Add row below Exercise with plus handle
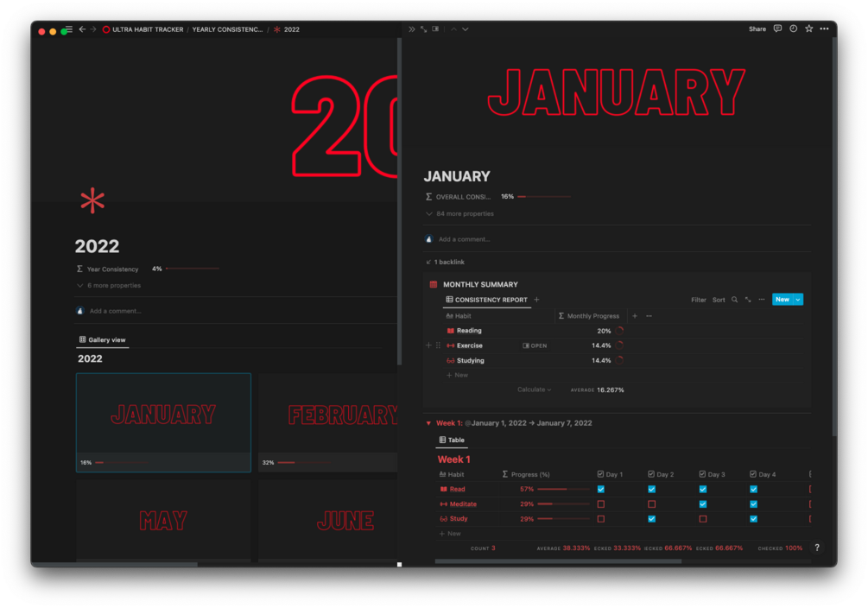The image size is (868, 608). pos(428,345)
